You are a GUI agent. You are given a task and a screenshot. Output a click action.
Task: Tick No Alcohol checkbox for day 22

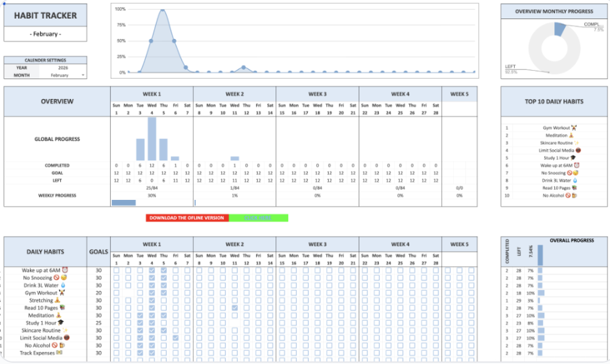pyautogui.click(x=364, y=345)
